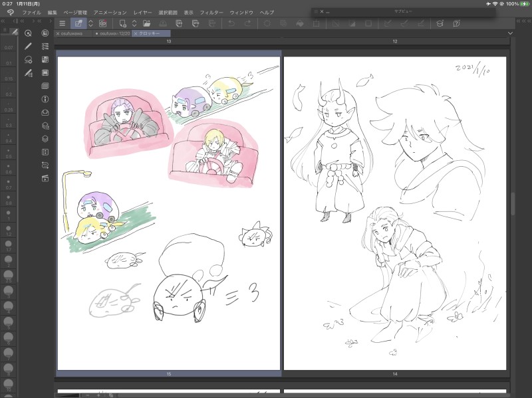Image resolution: width=532 pixels, height=398 pixels.
Task: Close the first osufuwawa tab
Action: [x=58, y=34]
